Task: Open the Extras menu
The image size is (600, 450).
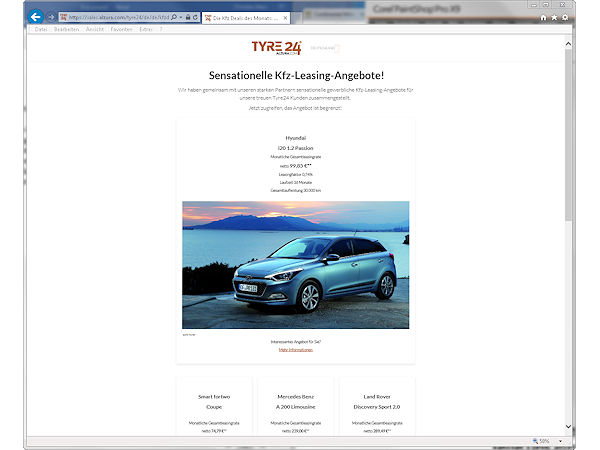Action: [145, 29]
